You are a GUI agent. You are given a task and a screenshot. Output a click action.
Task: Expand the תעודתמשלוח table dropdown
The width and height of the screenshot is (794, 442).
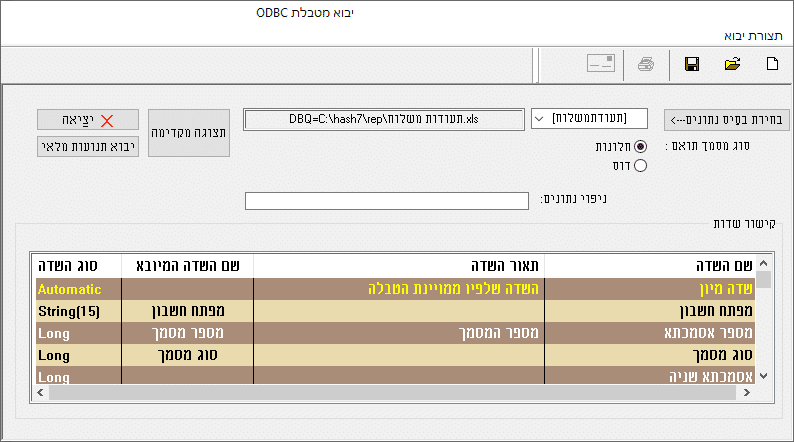coord(539,118)
